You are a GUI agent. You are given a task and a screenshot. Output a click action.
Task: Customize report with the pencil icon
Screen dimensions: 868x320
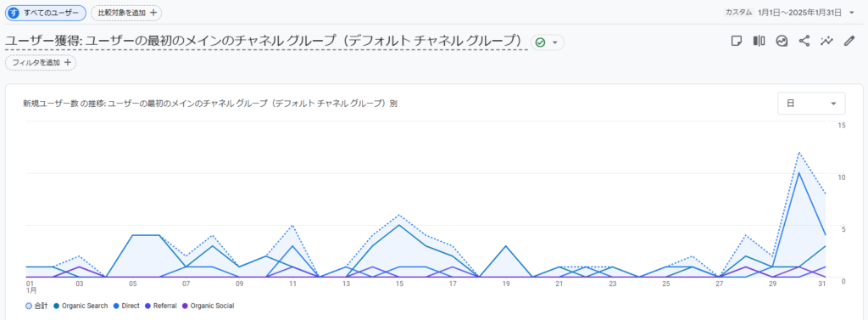(x=849, y=41)
